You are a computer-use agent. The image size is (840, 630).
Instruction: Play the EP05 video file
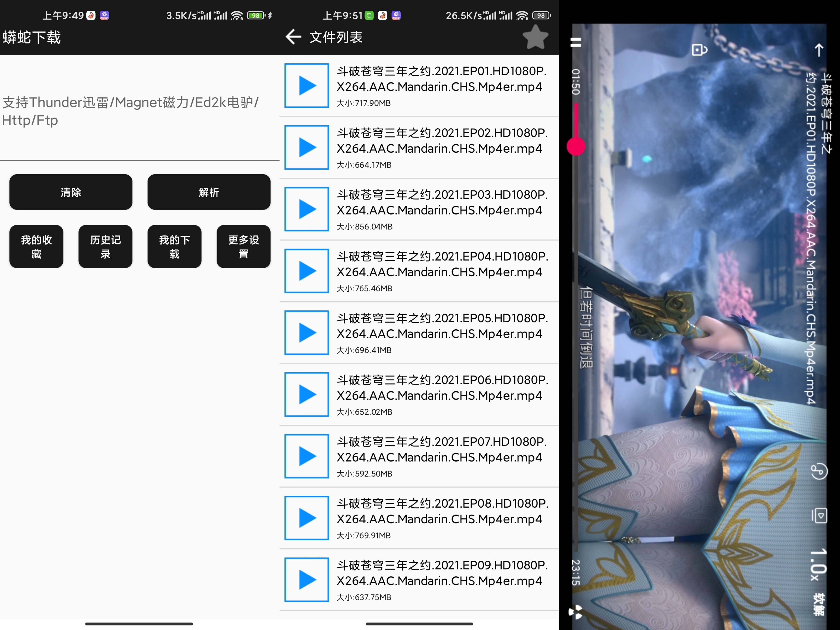click(x=306, y=333)
